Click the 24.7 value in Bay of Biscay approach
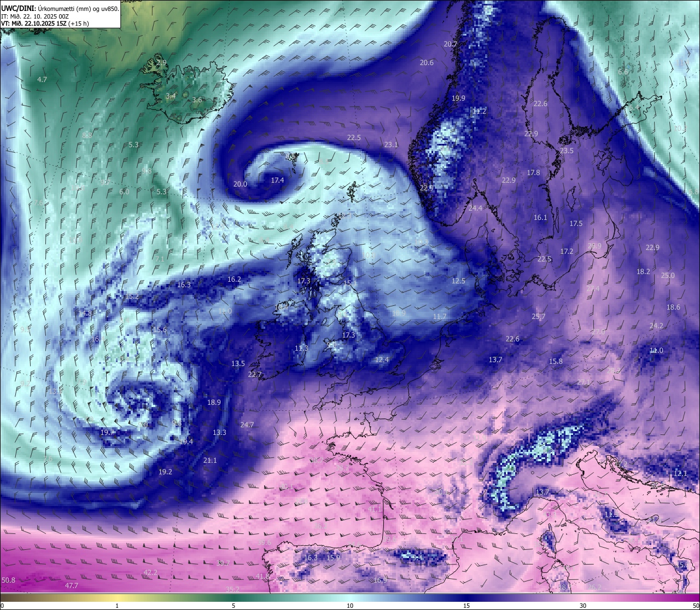The image size is (700, 610). (247, 425)
